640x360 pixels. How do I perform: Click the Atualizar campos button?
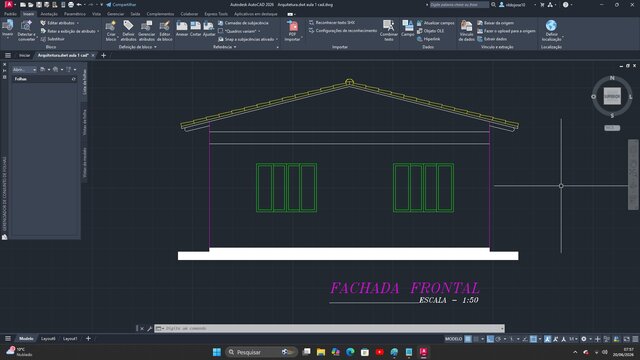(x=436, y=23)
